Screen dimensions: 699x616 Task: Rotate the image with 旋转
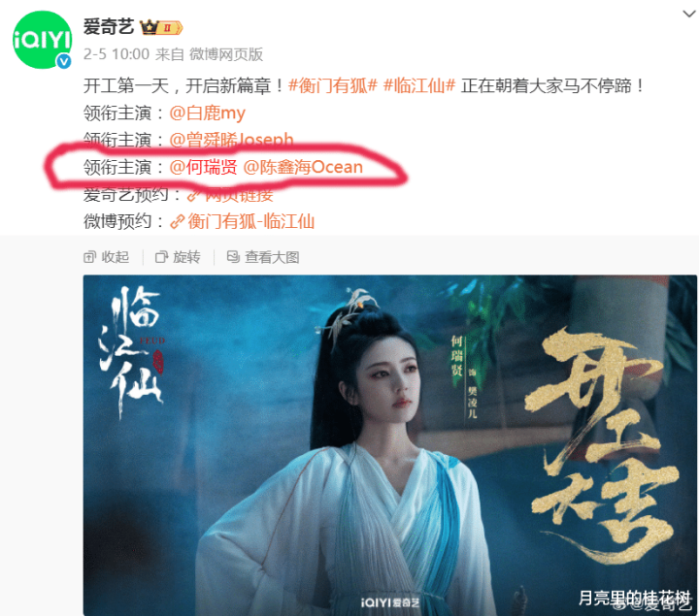tap(178, 257)
